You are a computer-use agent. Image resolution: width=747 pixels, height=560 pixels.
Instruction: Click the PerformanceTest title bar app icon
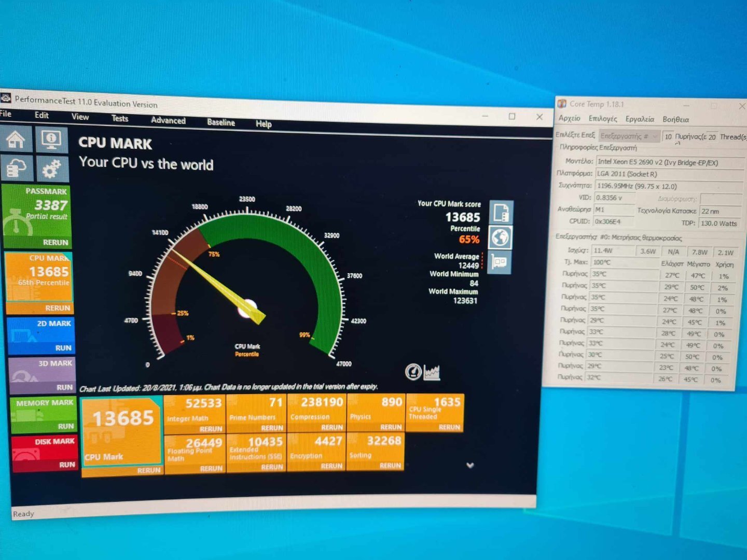(x=5, y=97)
